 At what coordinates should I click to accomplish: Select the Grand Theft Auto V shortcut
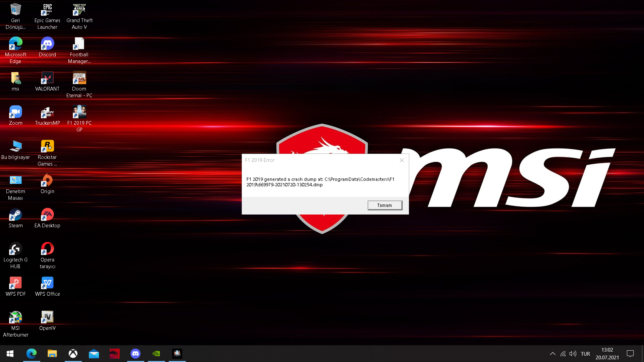pos(79,16)
